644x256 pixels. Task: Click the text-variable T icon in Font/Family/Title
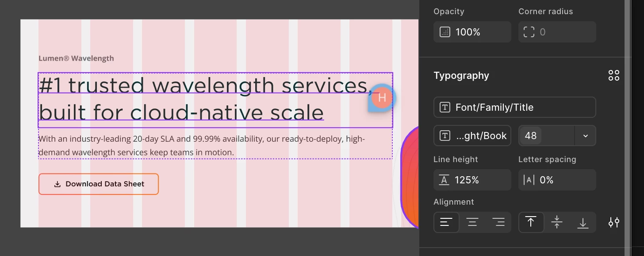445,107
